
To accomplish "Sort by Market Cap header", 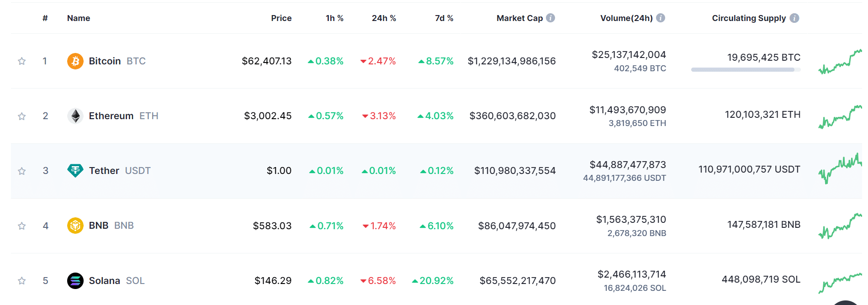I will click(x=519, y=18).
